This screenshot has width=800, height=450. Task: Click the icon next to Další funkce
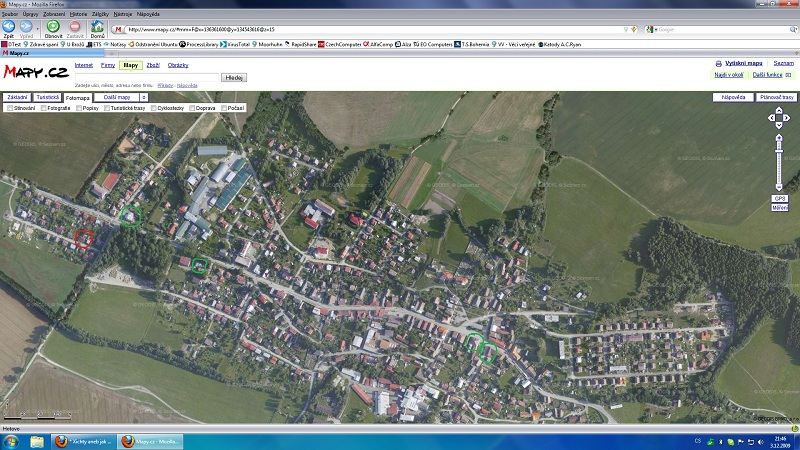pos(788,75)
